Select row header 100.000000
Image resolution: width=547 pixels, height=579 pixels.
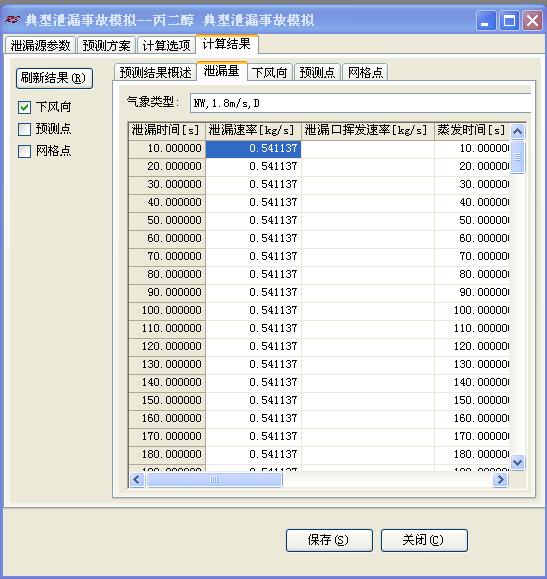click(x=167, y=311)
